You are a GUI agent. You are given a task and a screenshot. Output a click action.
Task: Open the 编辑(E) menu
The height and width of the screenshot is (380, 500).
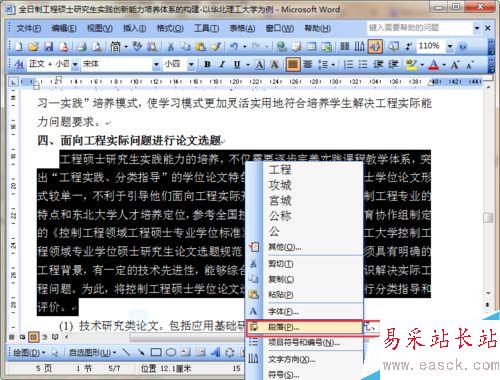click(x=64, y=28)
